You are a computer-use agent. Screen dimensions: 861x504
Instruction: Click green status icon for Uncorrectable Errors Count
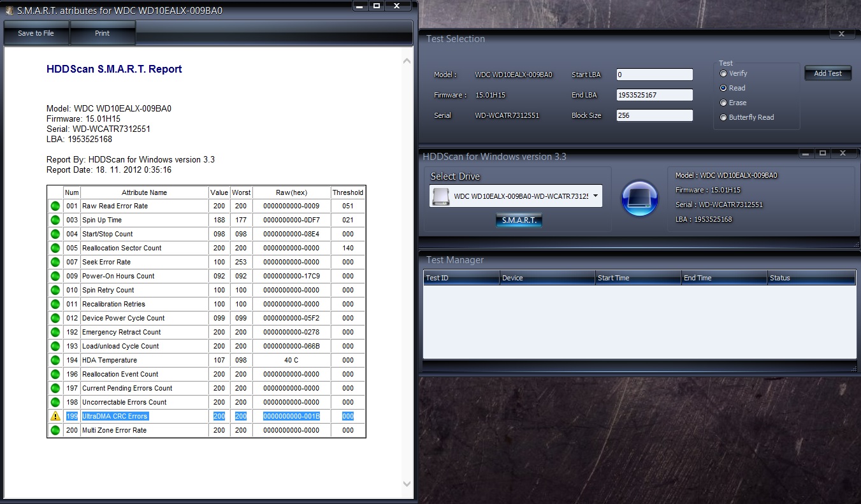tap(55, 402)
